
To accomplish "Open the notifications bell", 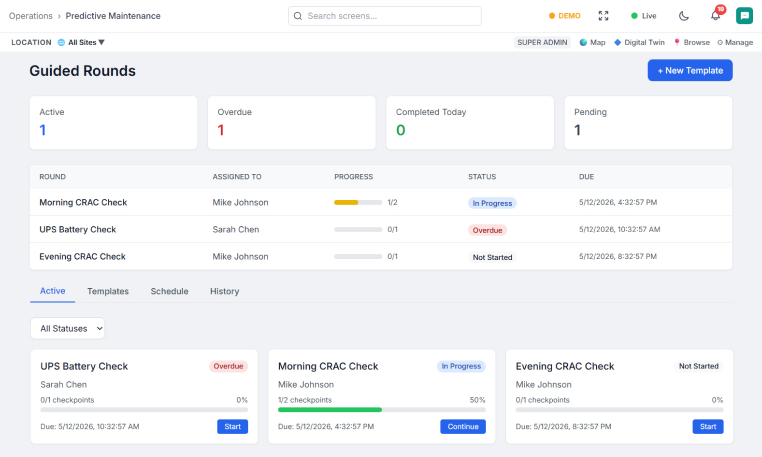I will click(715, 16).
